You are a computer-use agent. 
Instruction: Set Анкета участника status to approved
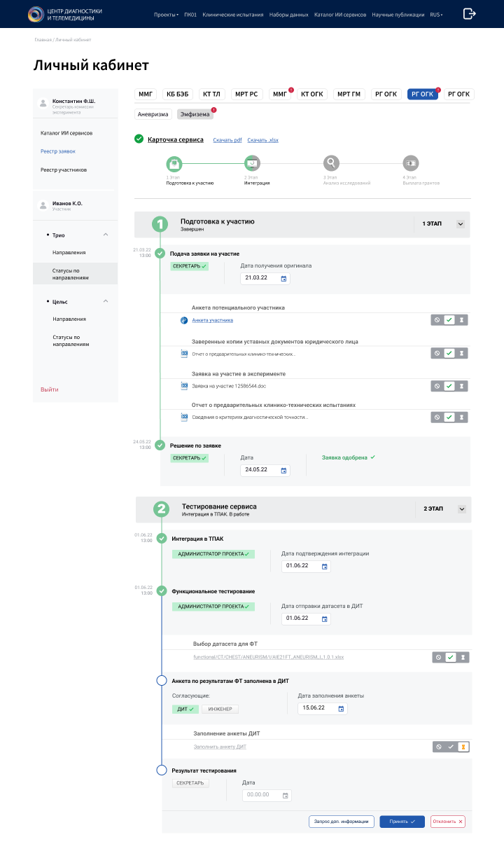[449, 320]
